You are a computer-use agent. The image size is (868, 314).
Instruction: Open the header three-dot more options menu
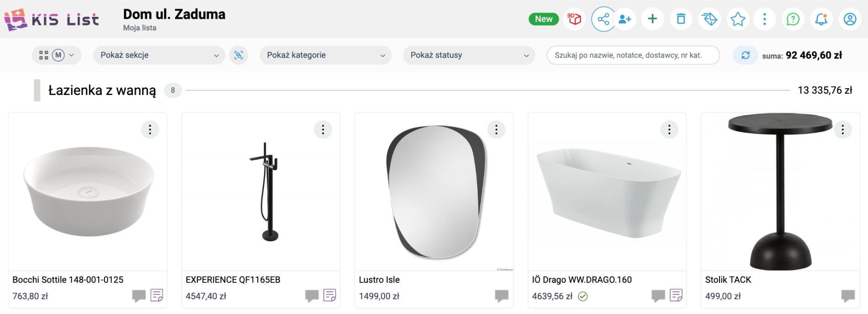point(765,19)
